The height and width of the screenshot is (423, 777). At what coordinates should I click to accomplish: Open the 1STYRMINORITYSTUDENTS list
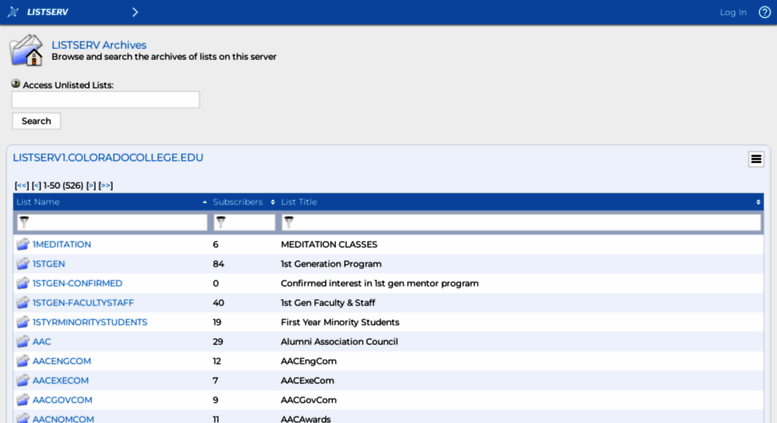(90, 322)
